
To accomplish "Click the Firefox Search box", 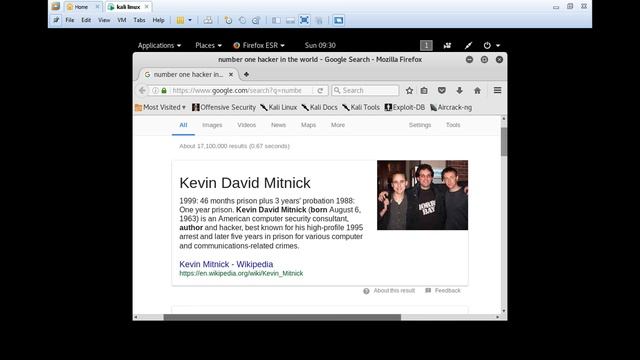I will pyautogui.click(x=365, y=90).
